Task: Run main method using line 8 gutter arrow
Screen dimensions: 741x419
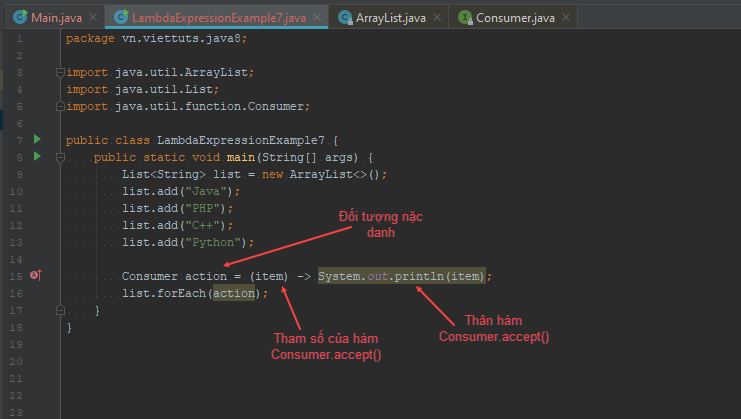Action: click(x=37, y=156)
